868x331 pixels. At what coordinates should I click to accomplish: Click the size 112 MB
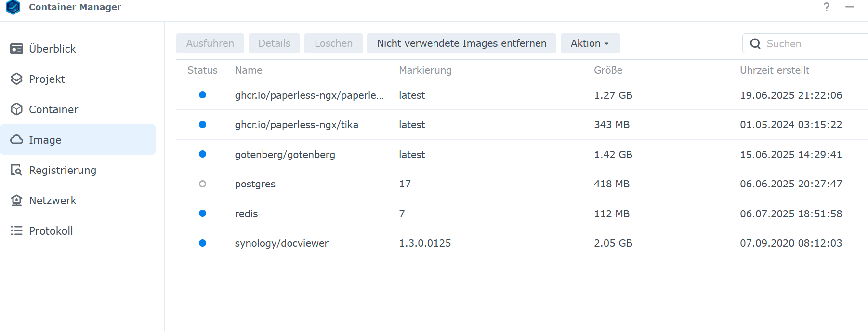click(612, 214)
